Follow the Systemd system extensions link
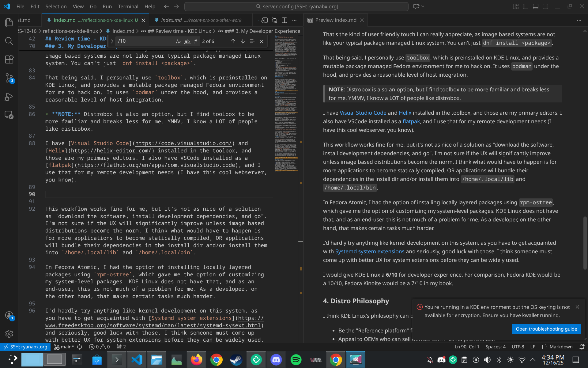This screenshot has height=368, width=588. (x=370, y=251)
